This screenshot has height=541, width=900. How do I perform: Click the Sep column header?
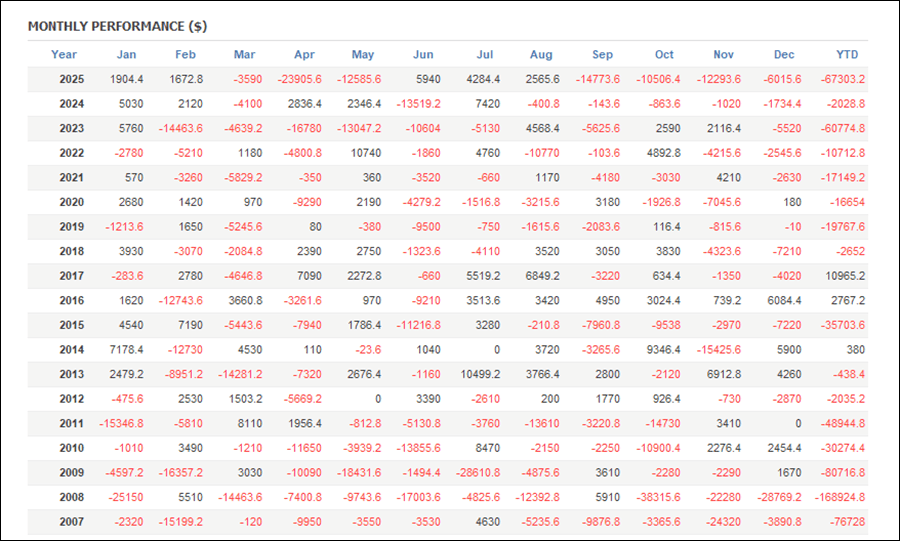tap(603, 55)
